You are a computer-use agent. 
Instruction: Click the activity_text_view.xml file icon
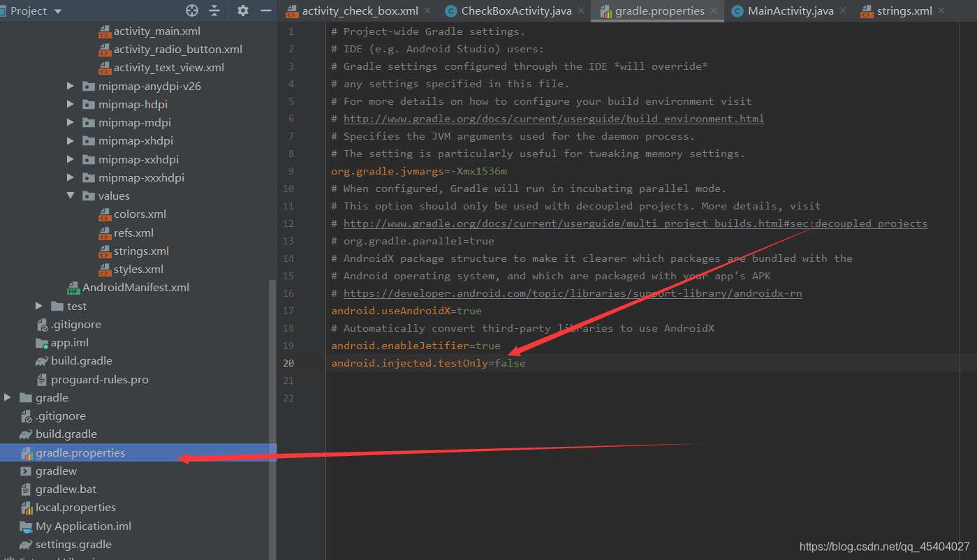[104, 68]
